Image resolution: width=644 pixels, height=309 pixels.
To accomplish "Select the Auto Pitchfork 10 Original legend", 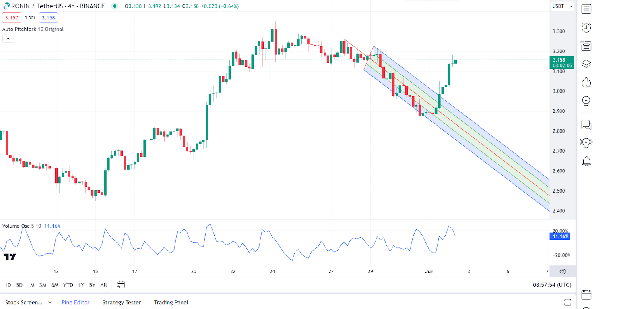I will pos(33,29).
